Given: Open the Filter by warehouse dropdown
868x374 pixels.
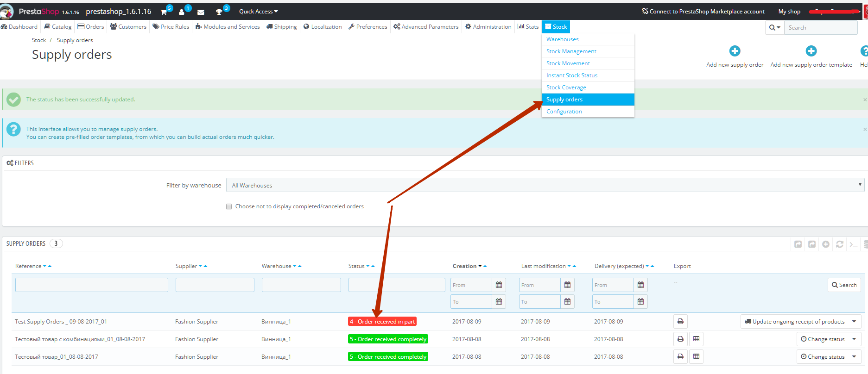Looking at the screenshot, I should point(545,185).
